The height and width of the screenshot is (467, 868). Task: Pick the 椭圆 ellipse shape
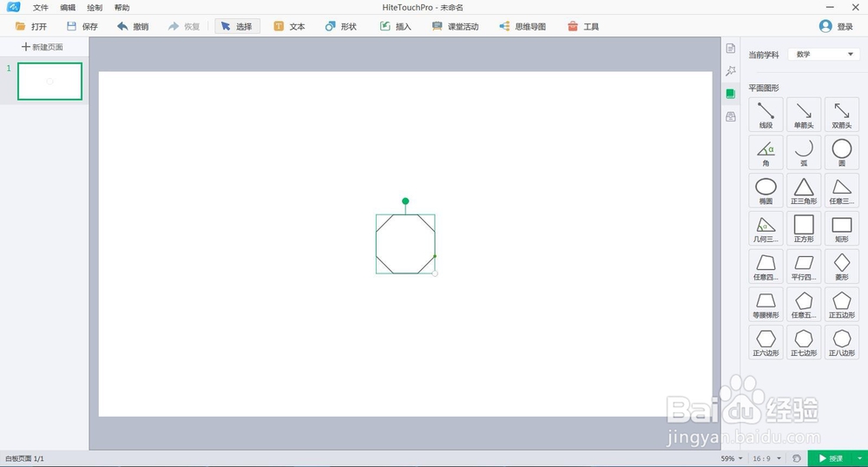[766, 190]
